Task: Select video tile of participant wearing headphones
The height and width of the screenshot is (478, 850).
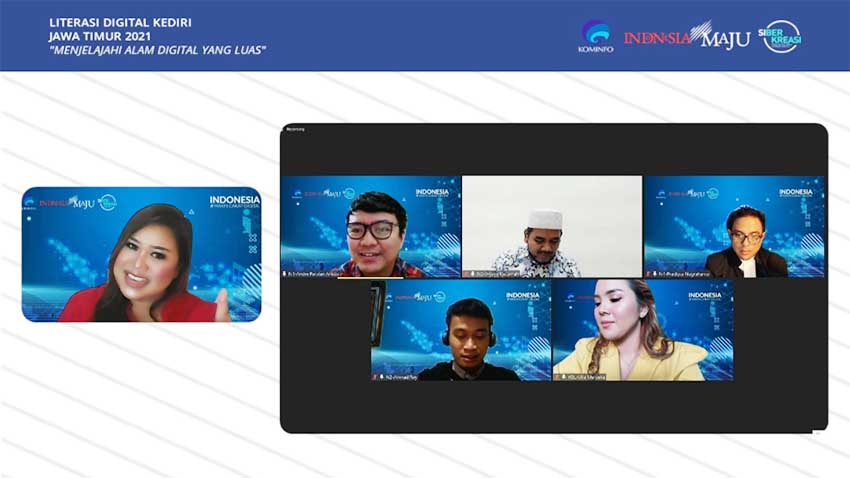Action: click(460, 328)
